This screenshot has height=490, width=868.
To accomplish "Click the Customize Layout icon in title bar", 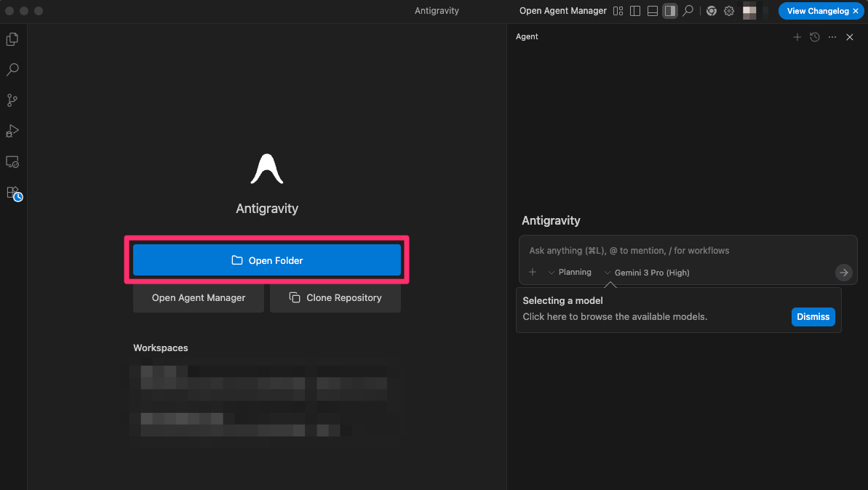I will (x=618, y=10).
